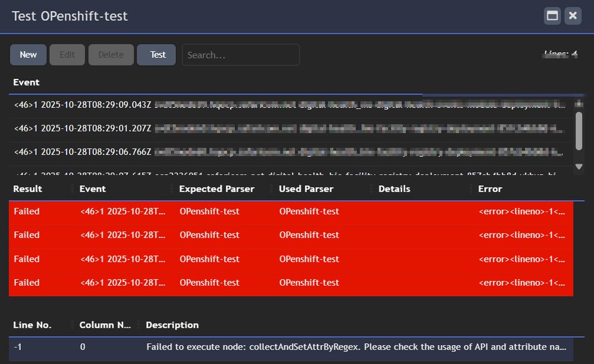Click second row's Used Parser OPenshift-test cell
Viewport: 594px width, 364px height.
(x=309, y=235)
